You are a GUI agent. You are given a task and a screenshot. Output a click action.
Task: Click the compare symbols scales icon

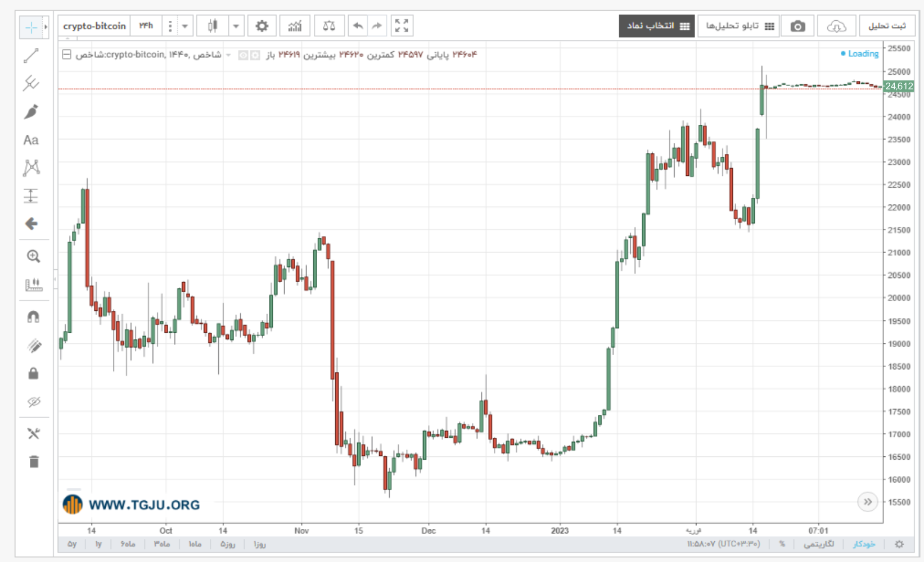pyautogui.click(x=329, y=26)
